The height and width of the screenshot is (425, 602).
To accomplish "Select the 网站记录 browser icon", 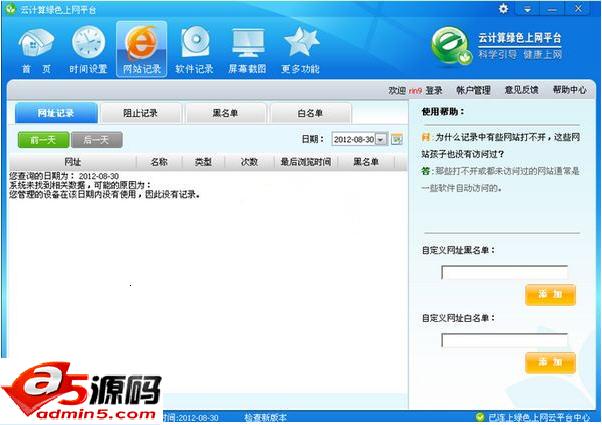I will 142,50.
